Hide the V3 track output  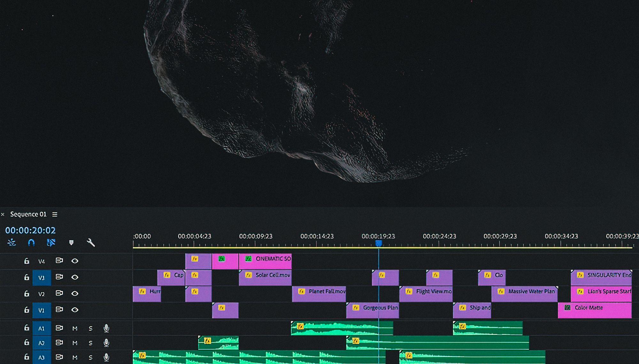(75, 277)
